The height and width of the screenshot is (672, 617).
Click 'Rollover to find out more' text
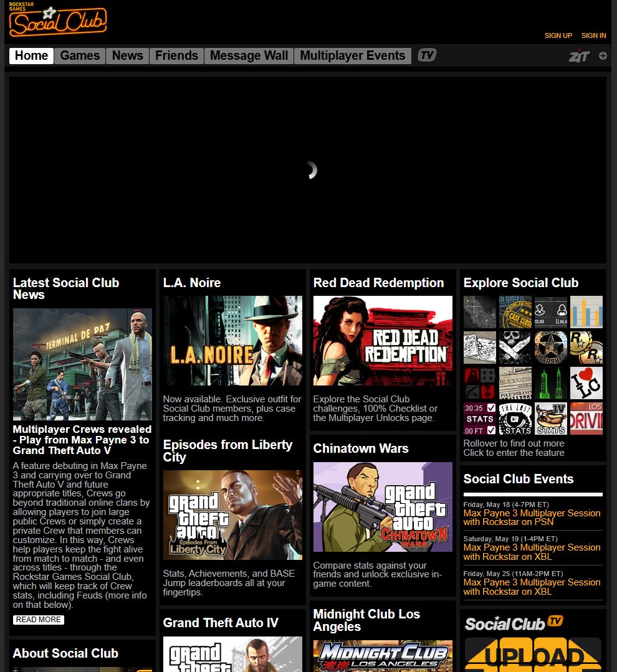(x=514, y=443)
